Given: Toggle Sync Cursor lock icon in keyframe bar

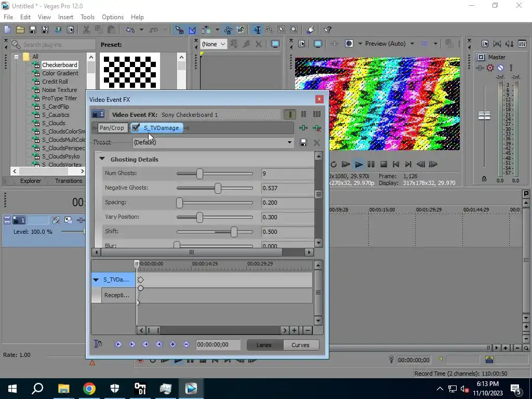Looking at the screenshot, I should coord(98,344).
